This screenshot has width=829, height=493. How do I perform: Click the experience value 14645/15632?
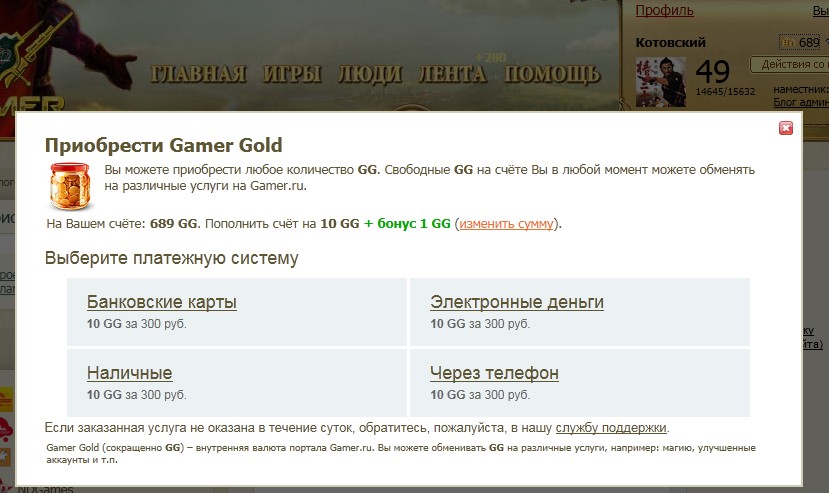(725, 92)
